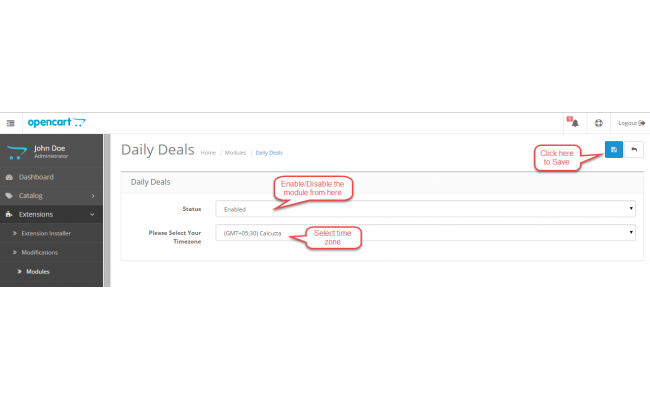Click the opencart logo
This screenshot has width=650, height=400.
click(x=56, y=122)
